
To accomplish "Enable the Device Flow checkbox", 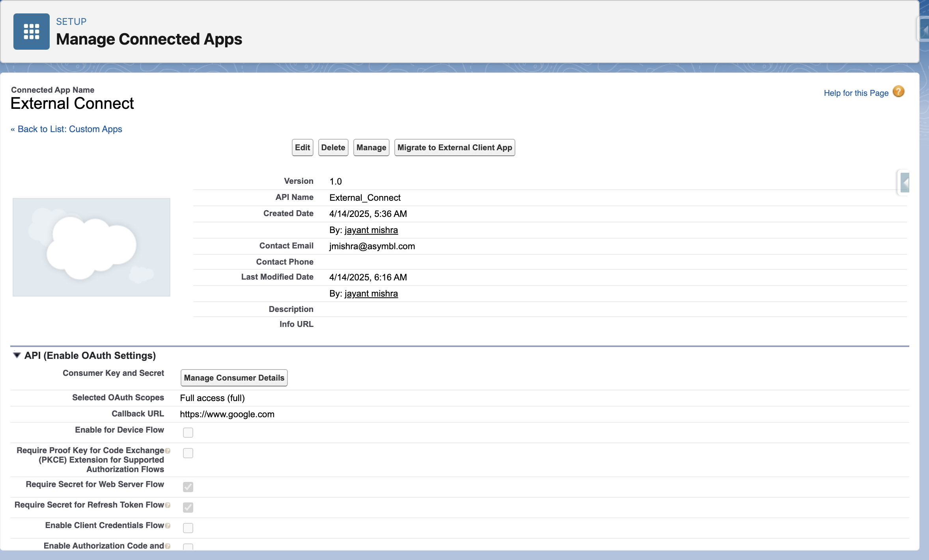I will (x=188, y=432).
